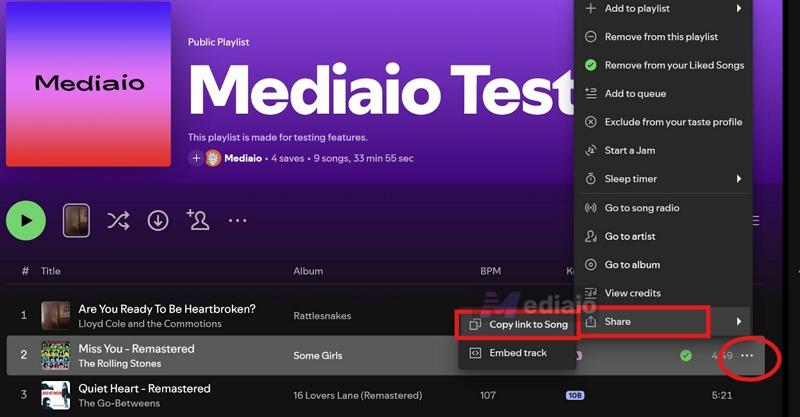
Task: Download the playlist for offline listening
Action: click(x=158, y=220)
